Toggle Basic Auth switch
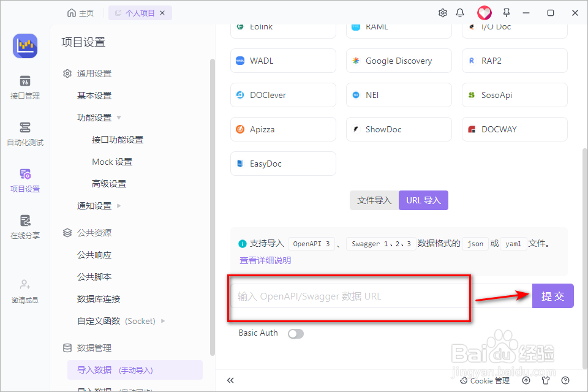Image resolution: width=588 pixels, height=392 pixels. pos(295,333)
